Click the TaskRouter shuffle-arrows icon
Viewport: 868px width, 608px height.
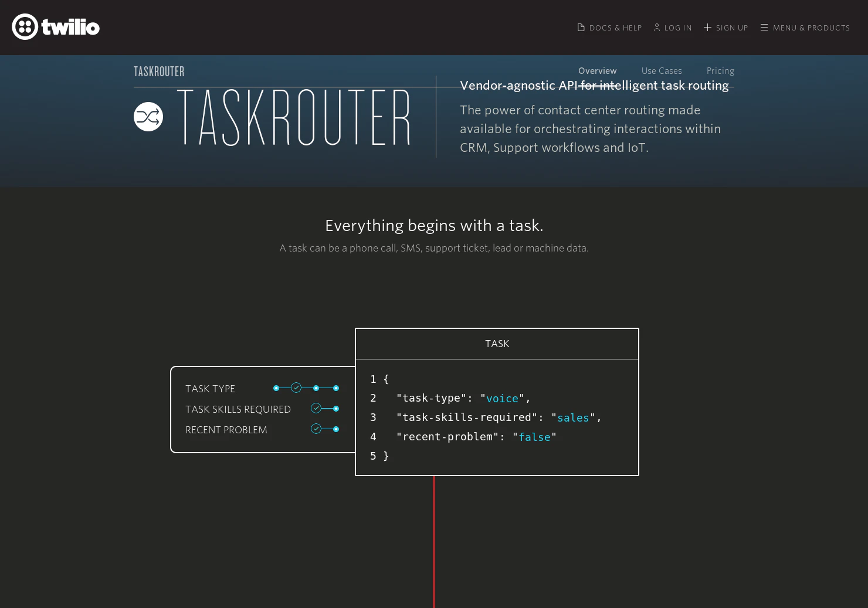point(148,117)
